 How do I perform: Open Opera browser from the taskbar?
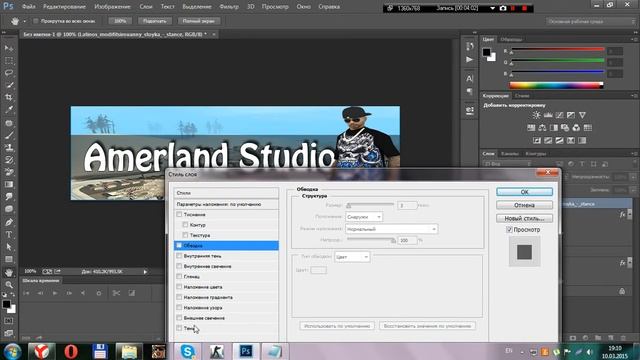click(x=71, y=351)
